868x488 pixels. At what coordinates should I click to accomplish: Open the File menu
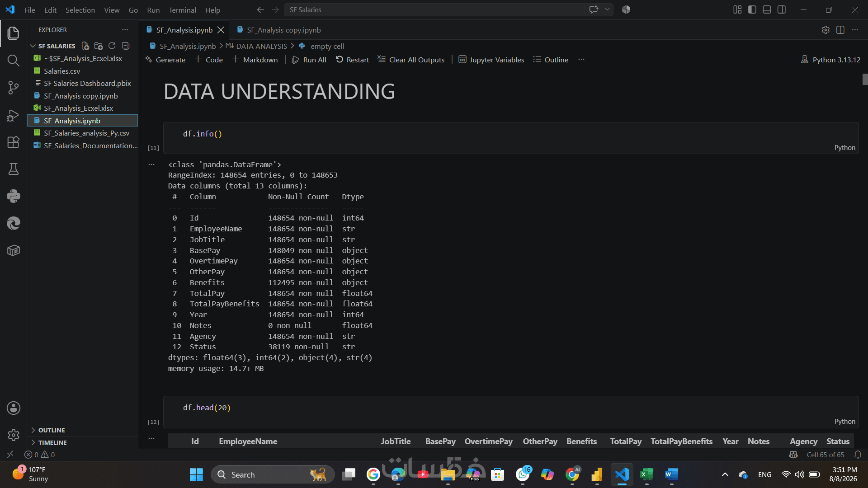pos(29,9)
